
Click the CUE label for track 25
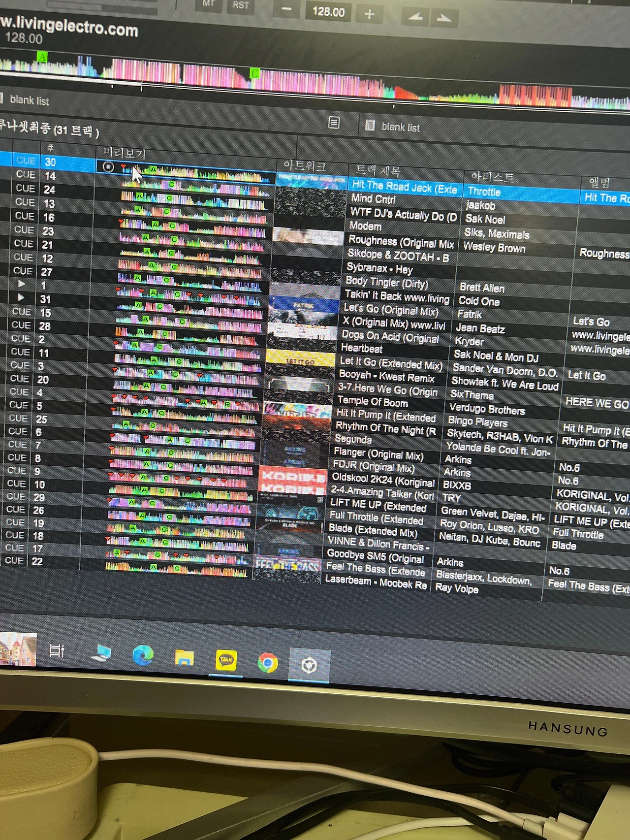pos(18,418)
